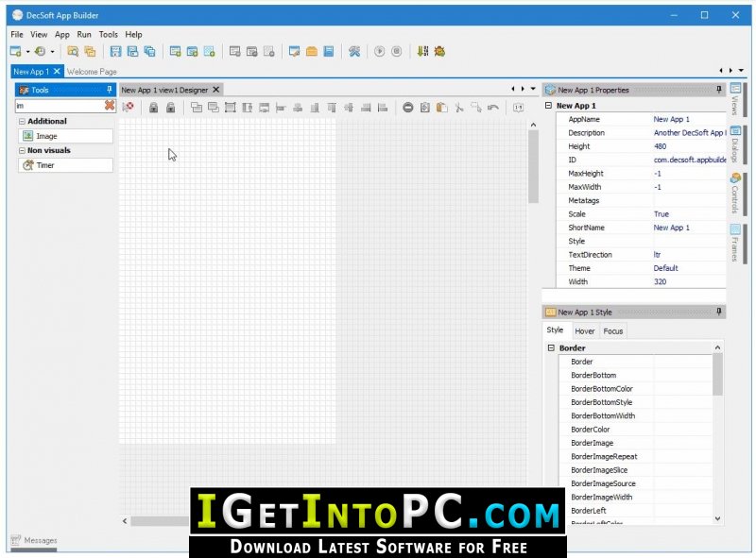Click the scissors cut icon in designer toolbar

point(458,108)
